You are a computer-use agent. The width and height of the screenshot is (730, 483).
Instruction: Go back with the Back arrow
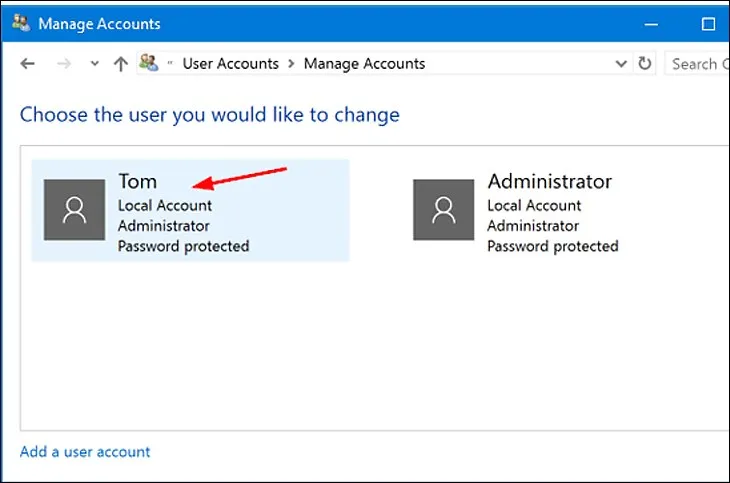point(28,64)
